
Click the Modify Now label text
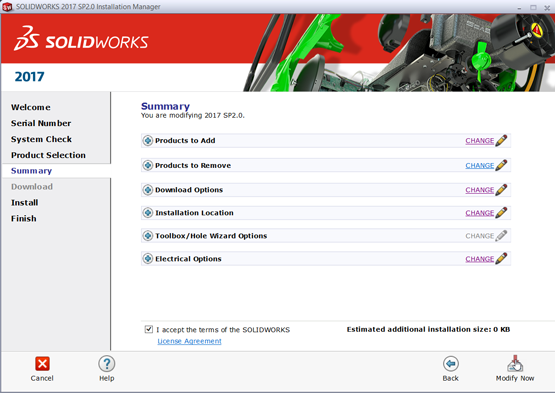515,378
